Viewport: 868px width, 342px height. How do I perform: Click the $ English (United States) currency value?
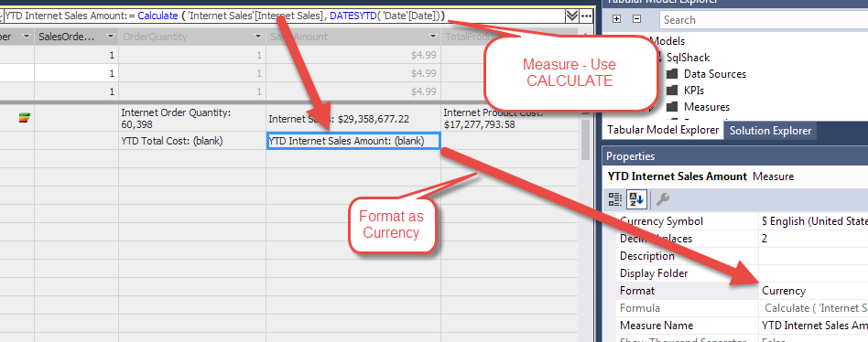pyautogui.click(x=813, y=221)
